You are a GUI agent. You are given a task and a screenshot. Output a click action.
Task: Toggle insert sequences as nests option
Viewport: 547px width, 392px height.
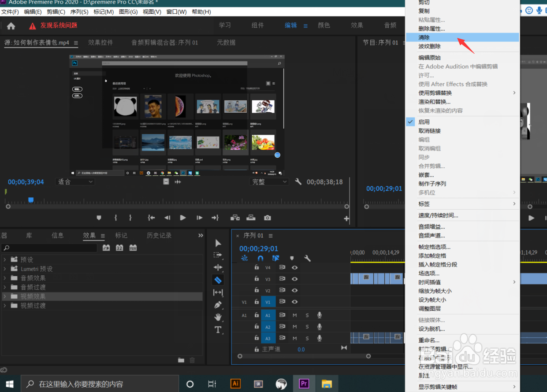[x=244, y=259]
